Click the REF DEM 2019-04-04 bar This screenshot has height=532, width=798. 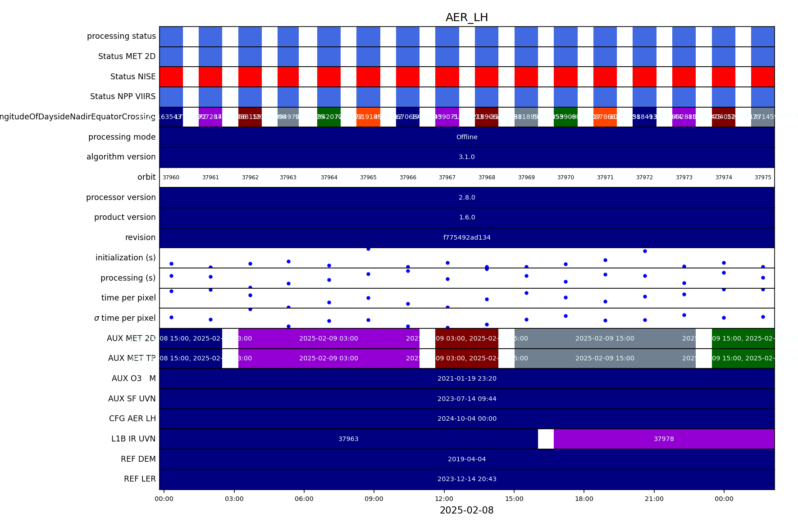[x=467, y=459]
